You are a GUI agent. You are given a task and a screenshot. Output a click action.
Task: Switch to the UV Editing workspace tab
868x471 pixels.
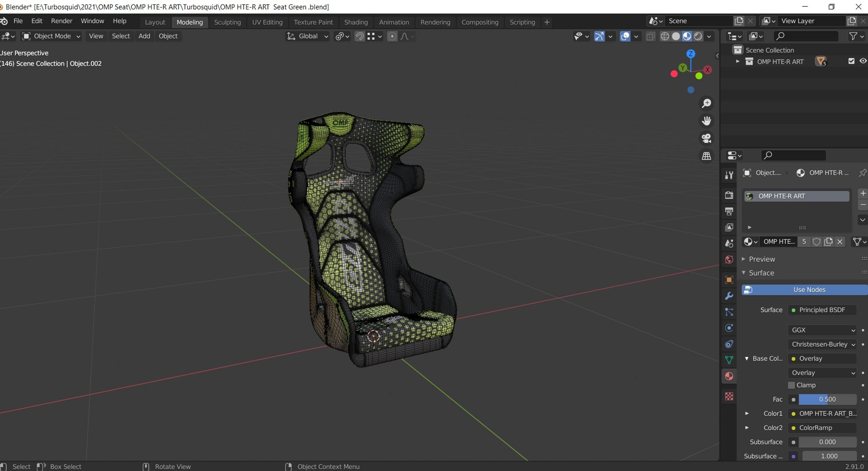click(267, 22)
